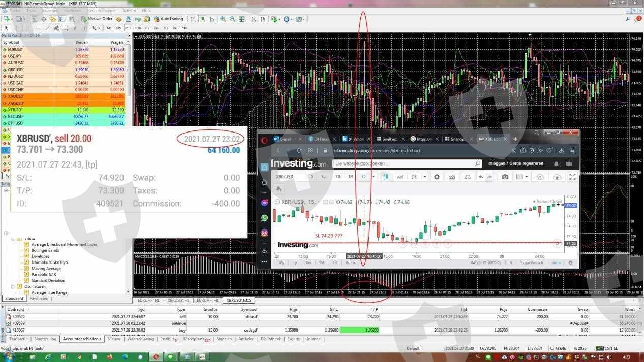The height and width of the screenshot is (362, 644).
Task: Click the Opera WhatsApp sidebar icon
Action: pos(265,218)
